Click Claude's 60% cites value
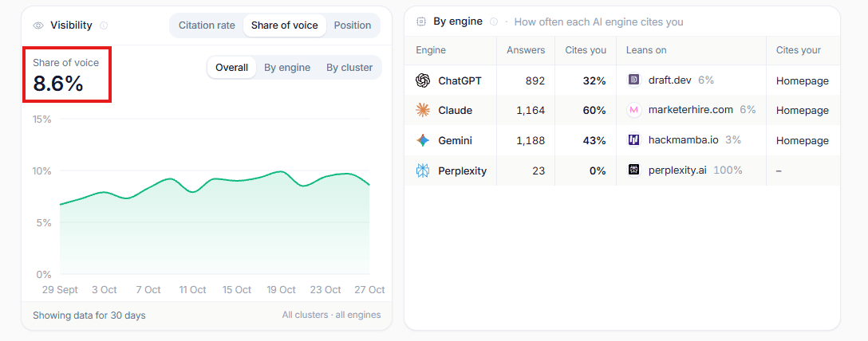This screenshot has width=868, height=341. 594,111
